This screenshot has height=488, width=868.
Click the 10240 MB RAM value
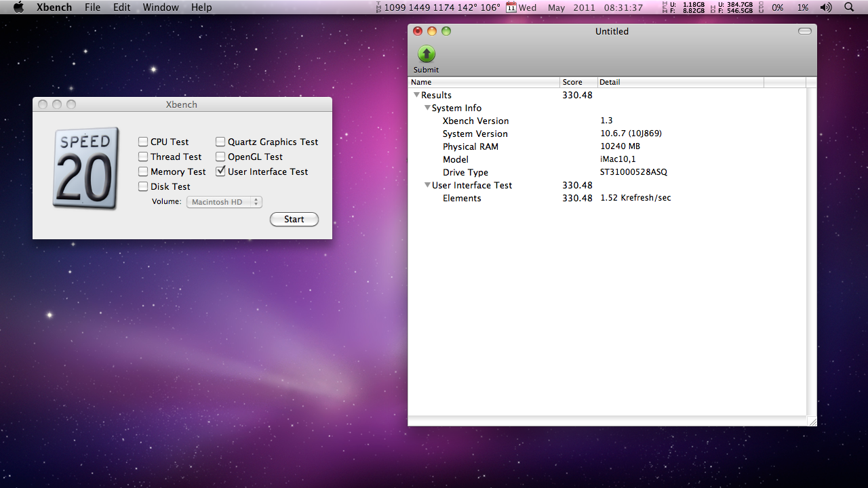(x=620, y=146)
